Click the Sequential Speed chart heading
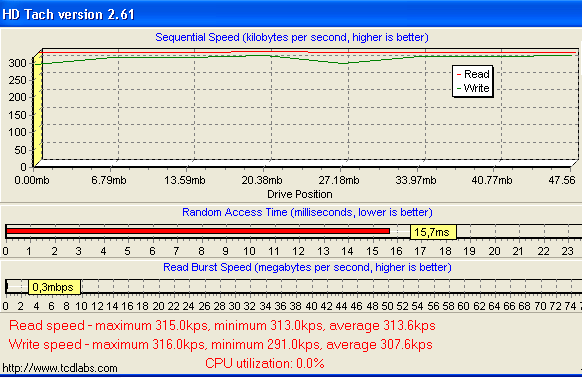Screen dimensions: 582x378 point(292,38)
